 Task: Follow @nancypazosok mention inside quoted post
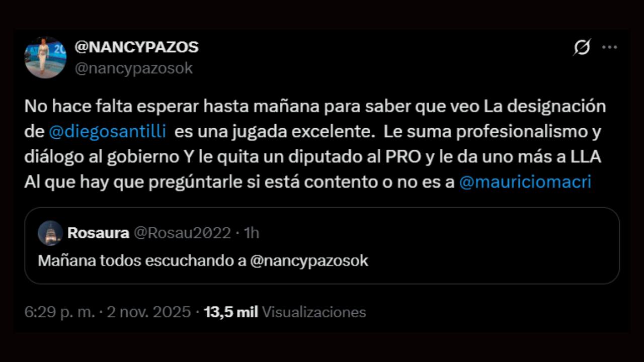pos(309,260)
